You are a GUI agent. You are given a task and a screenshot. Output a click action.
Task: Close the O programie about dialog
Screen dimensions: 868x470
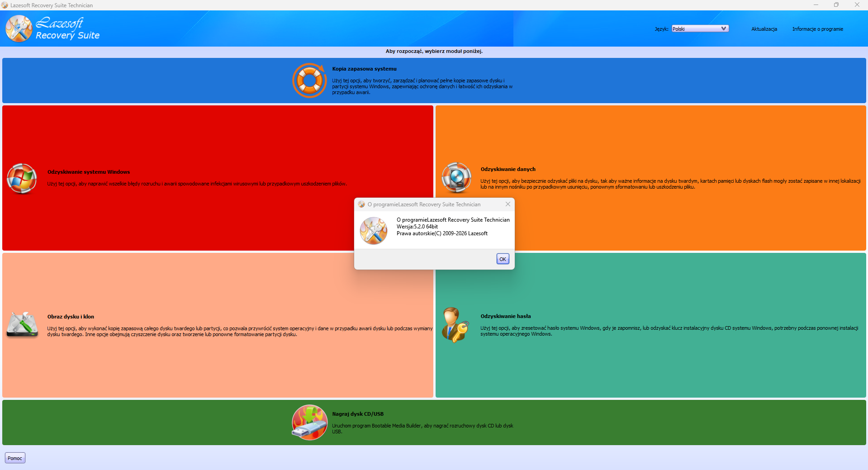pyautogui.click(x=508, y=204)
